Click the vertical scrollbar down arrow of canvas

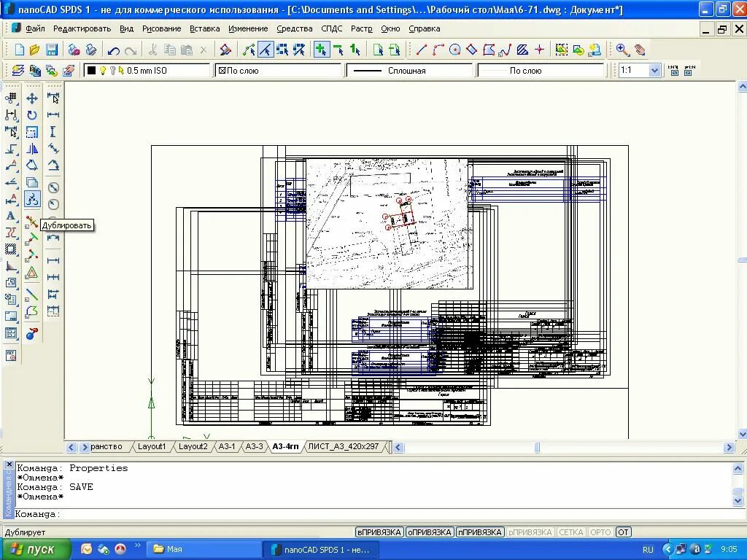coord(742,434)
